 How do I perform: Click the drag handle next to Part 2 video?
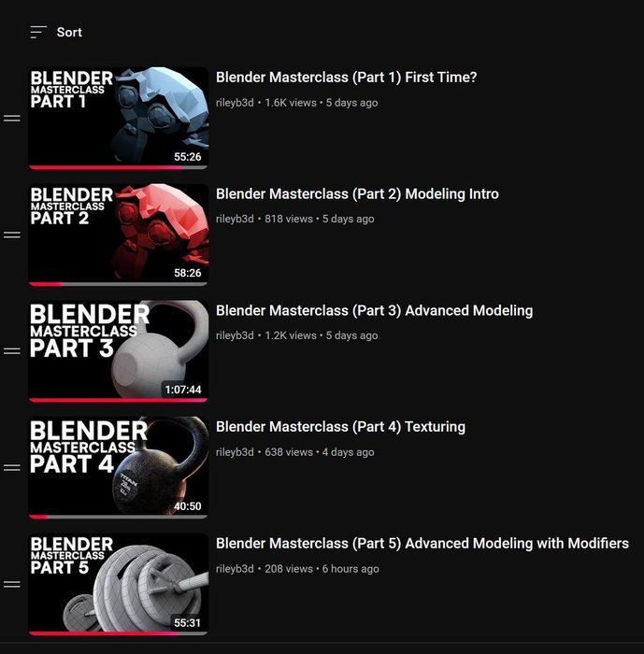[12, 235]
